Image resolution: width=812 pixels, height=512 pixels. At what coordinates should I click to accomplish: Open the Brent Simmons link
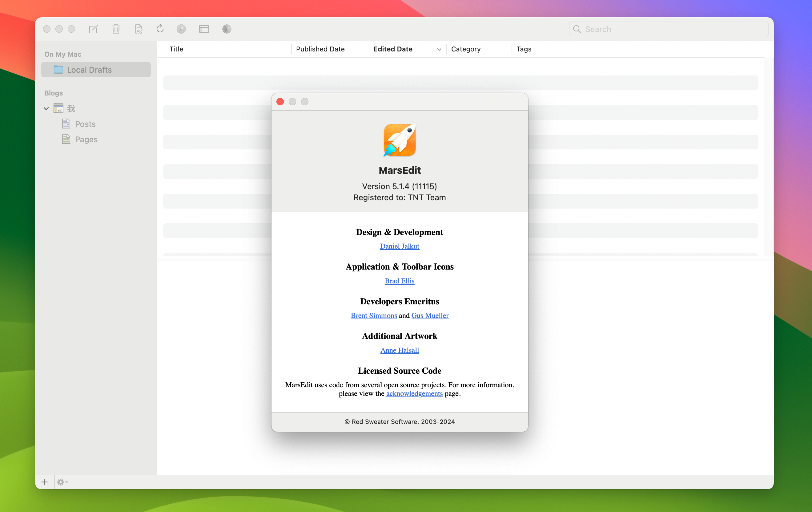click(374, 315)
